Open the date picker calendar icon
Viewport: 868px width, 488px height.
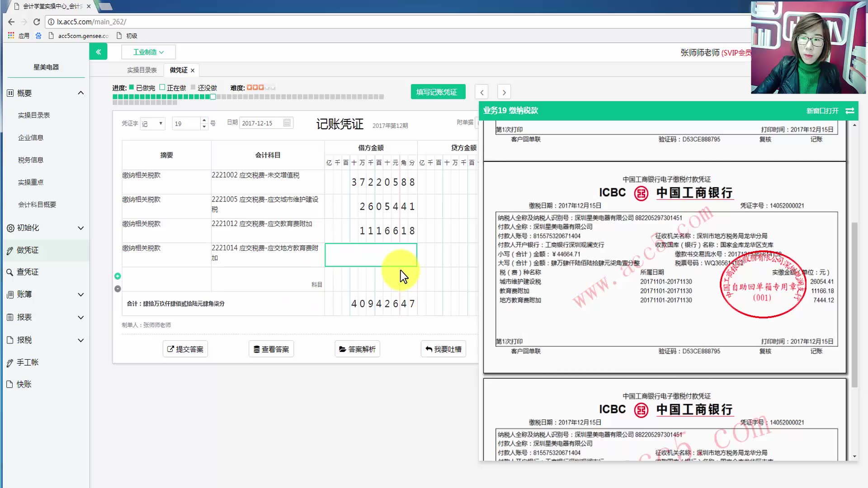click(286, 122)
